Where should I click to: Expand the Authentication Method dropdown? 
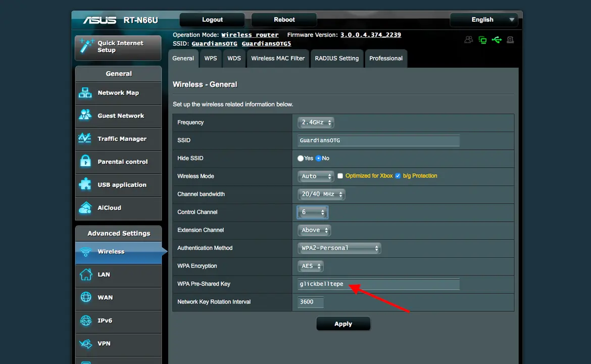coord(339,248)
